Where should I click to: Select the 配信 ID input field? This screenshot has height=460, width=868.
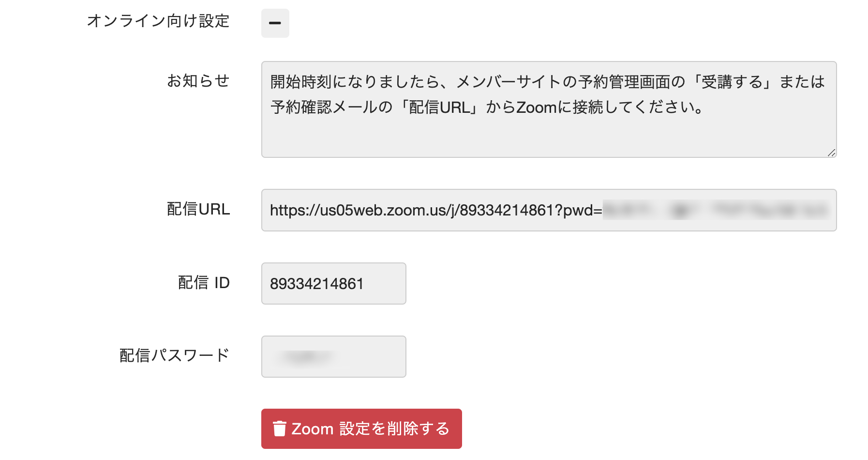coord(333,283)
